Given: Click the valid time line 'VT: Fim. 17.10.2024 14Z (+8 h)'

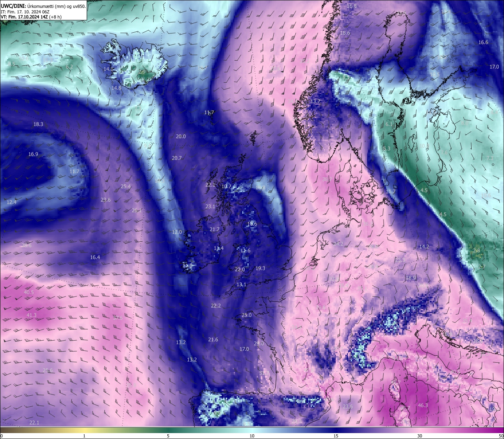Looking at the screenshot, I should (x=31, y=17).
